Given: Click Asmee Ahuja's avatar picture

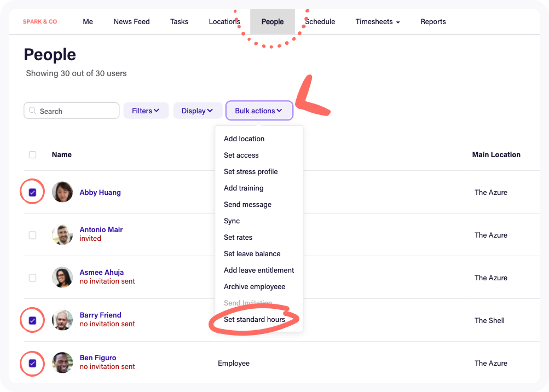Looking at the screenshot, I should click(62, 277).
